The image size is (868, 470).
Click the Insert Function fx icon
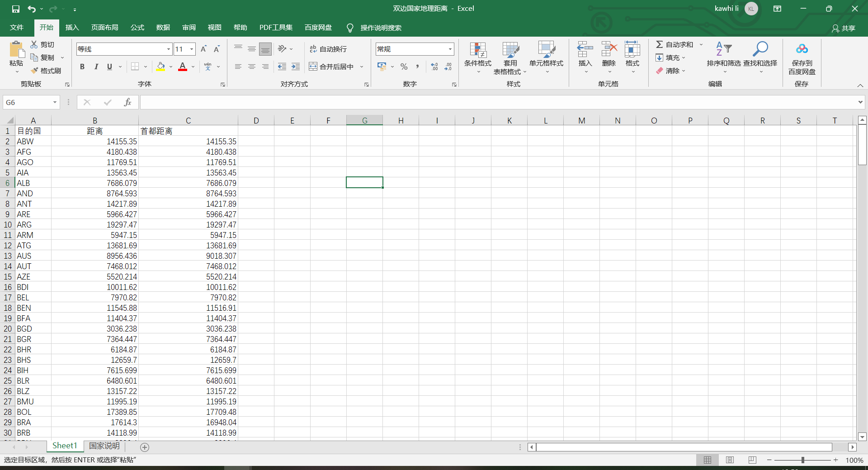click(127, 102)
